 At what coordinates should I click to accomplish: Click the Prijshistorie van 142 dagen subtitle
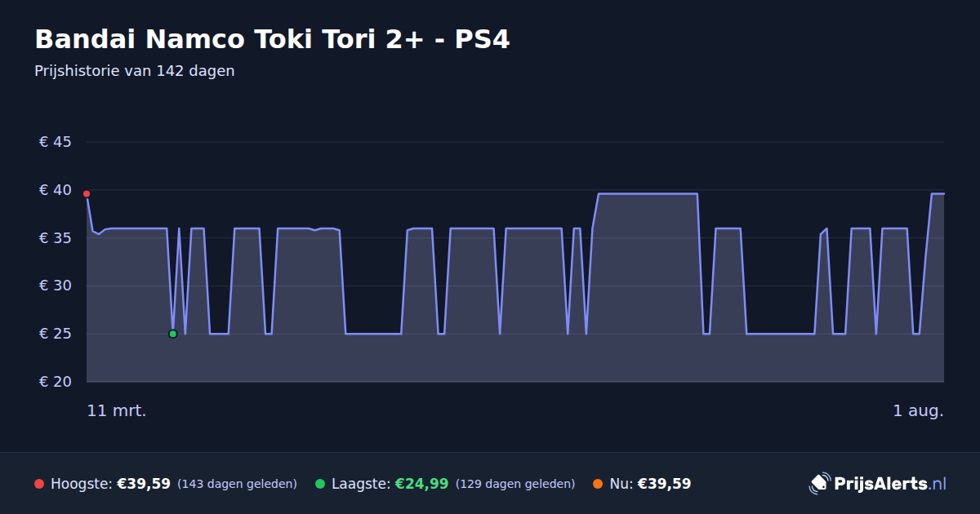135,71
